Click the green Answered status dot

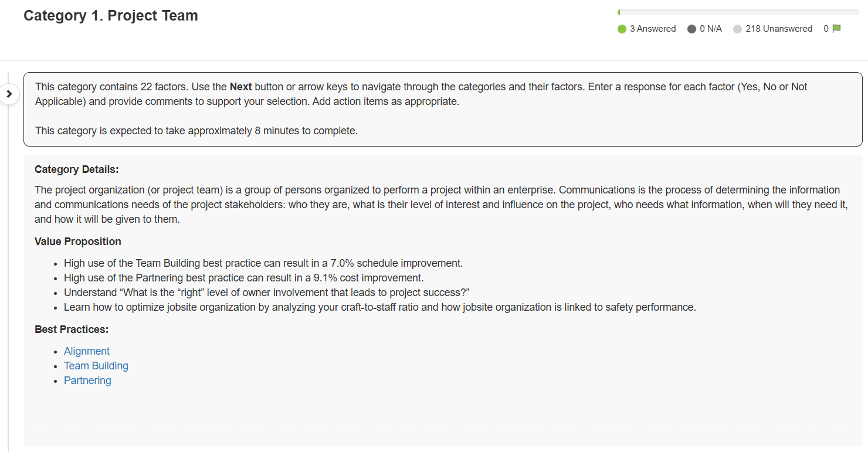click(622, 29)
